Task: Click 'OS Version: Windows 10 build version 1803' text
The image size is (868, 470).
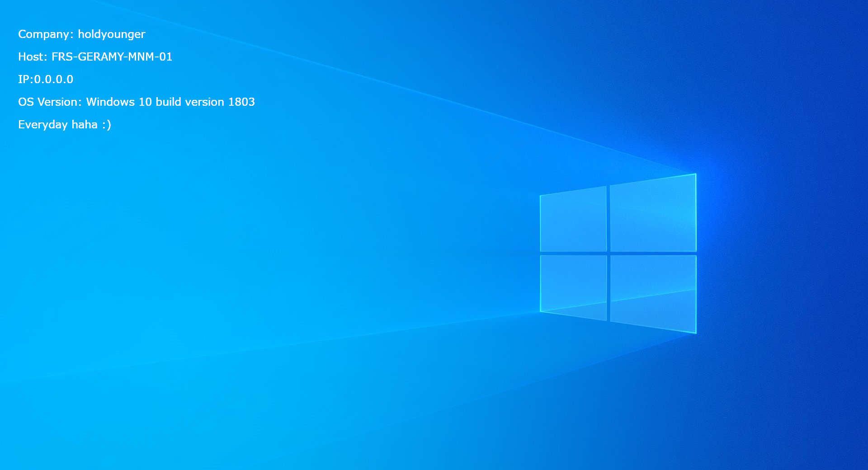Action: (x=137, y=102)
